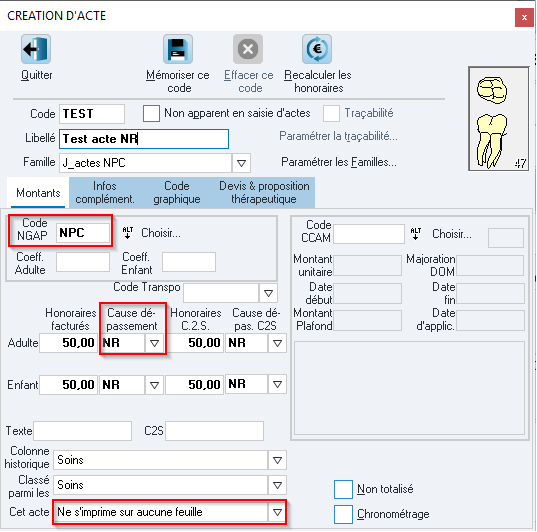Enable the Non totalisé checkbox
This screenshot has height=532, width=537.
tap(343, 489)
